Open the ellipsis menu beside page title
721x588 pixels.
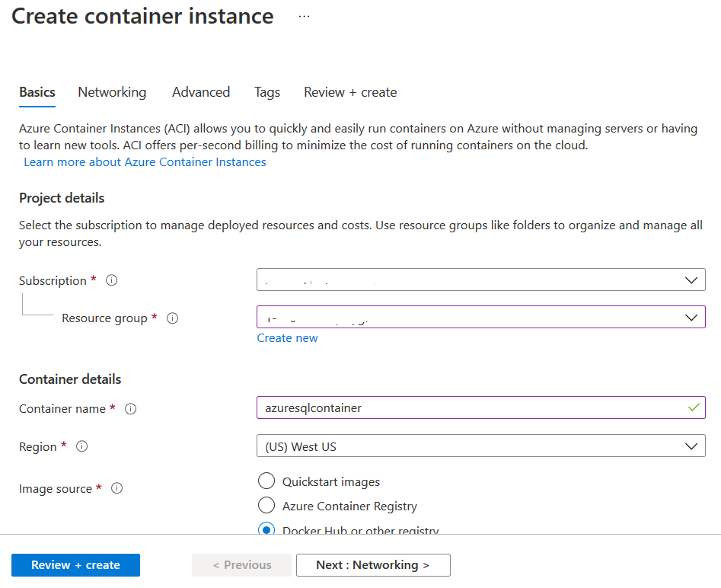pyautogui.click(x=305, y=17)
